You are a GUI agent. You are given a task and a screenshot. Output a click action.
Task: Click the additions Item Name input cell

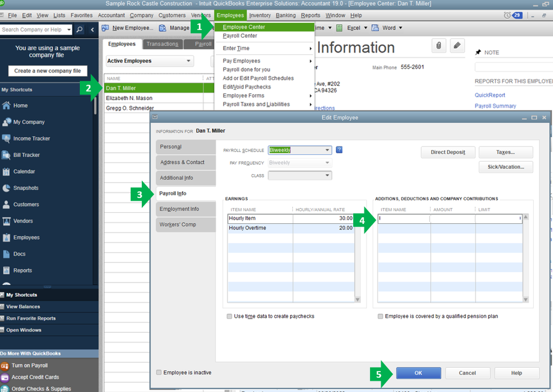pos(404,218)
